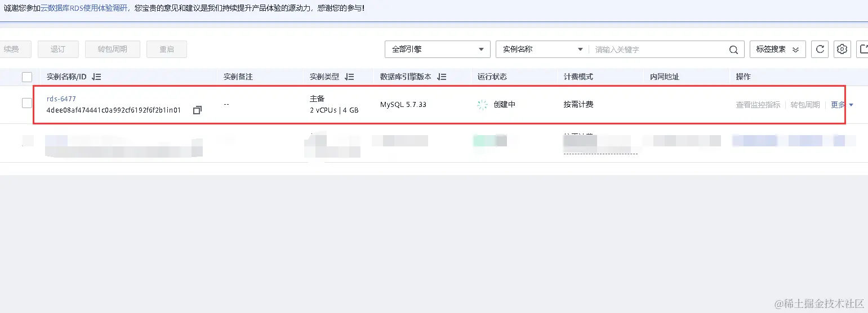Click the 计费模式 column header

pos(578,77)
